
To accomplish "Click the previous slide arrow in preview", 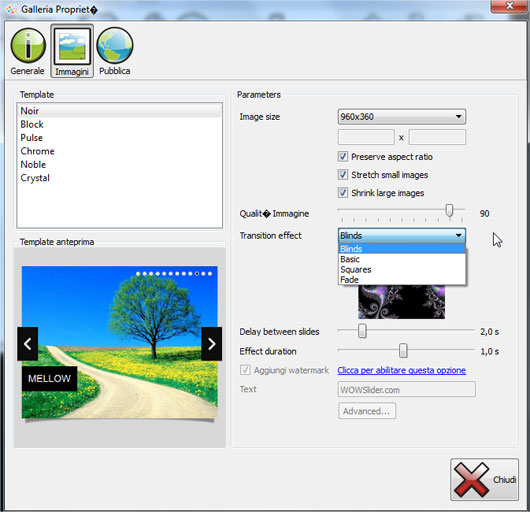I will [x=28, y=344].
